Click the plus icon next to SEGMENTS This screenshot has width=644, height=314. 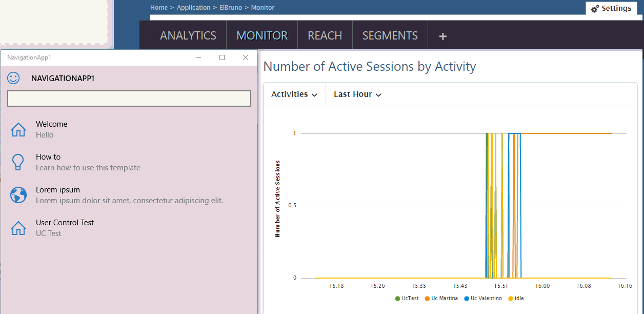(443, 36)
